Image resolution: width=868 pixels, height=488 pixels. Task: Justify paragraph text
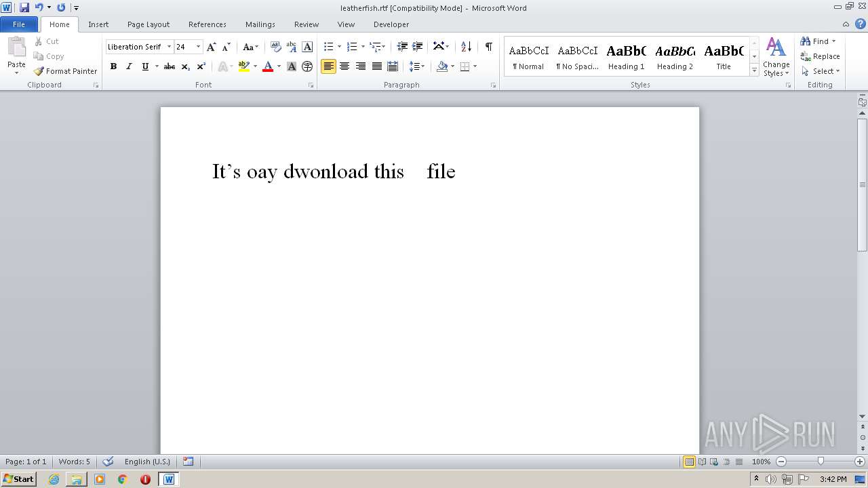click(x=376, y=66)
